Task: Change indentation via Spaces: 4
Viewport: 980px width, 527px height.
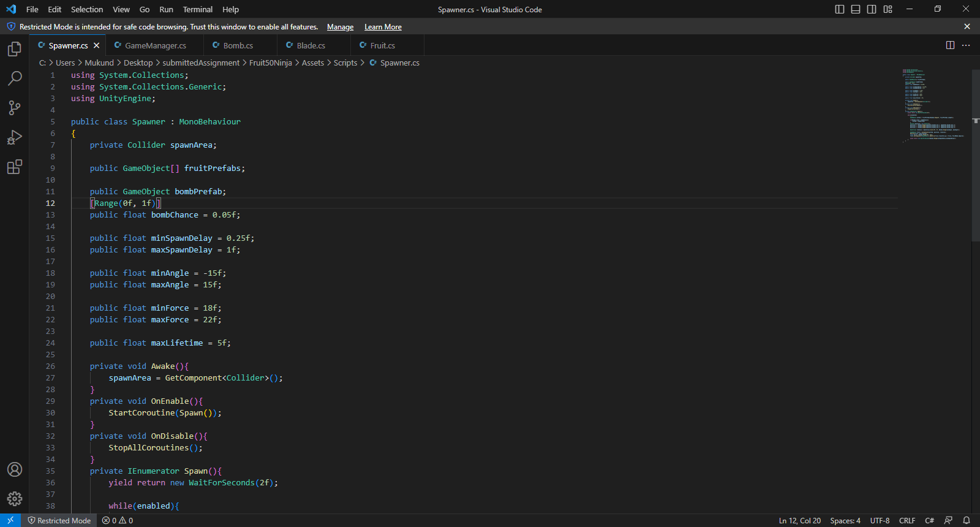Action: coord(845,520)
